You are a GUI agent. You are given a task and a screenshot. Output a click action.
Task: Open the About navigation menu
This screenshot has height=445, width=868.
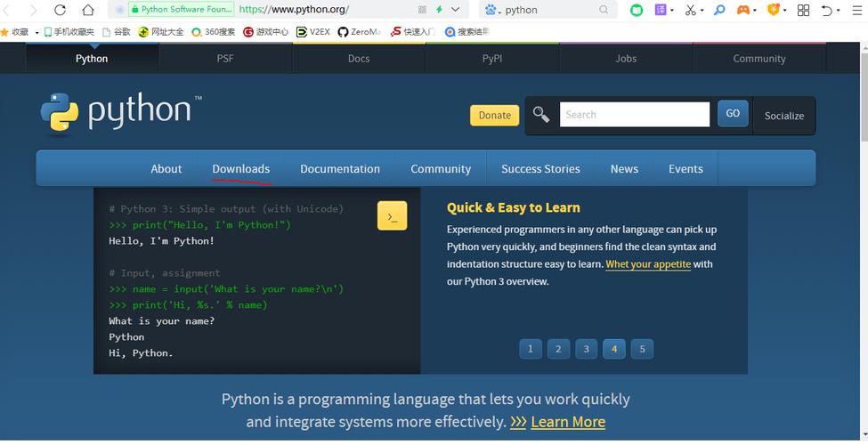click(x=166, y=169)
